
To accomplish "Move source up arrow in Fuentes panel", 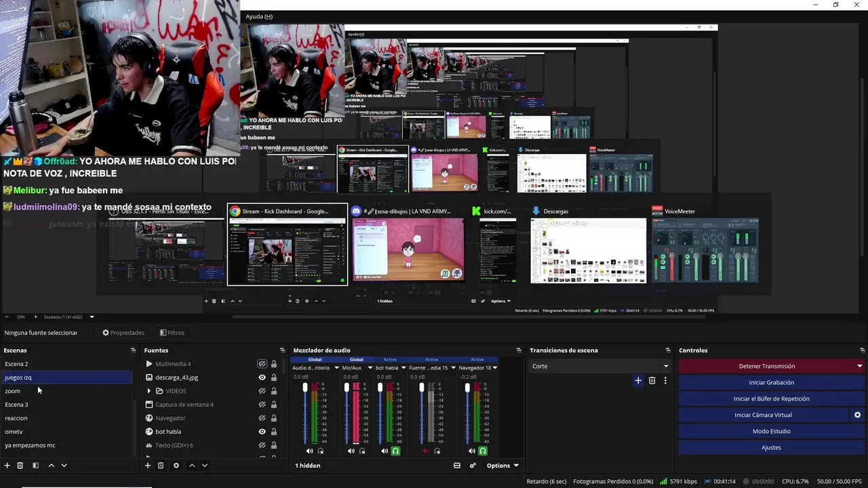I will tap(192, 466).
